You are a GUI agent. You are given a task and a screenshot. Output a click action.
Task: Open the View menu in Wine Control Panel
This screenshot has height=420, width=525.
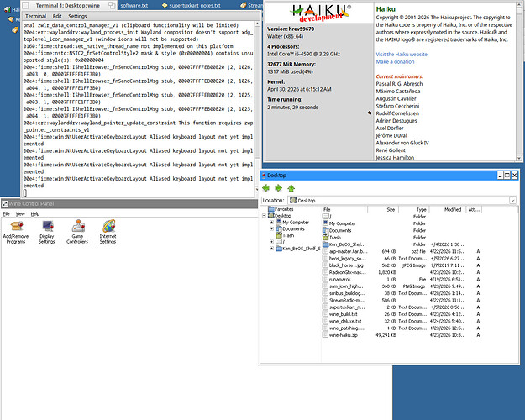20,213
